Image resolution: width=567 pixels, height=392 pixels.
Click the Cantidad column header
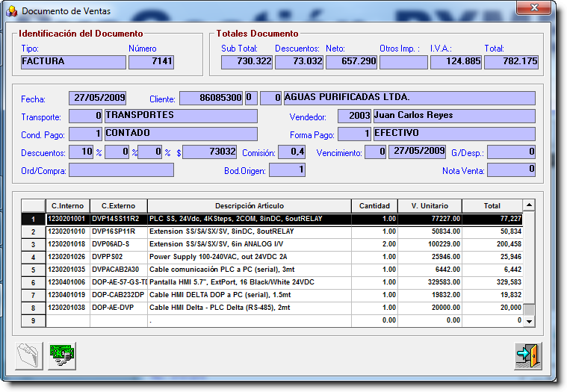(374, 206)
